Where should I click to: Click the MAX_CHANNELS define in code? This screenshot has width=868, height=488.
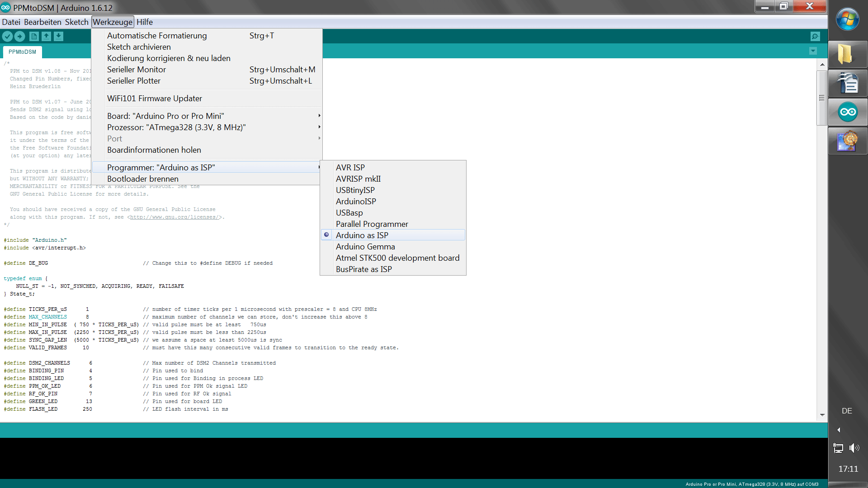(47, 317)
